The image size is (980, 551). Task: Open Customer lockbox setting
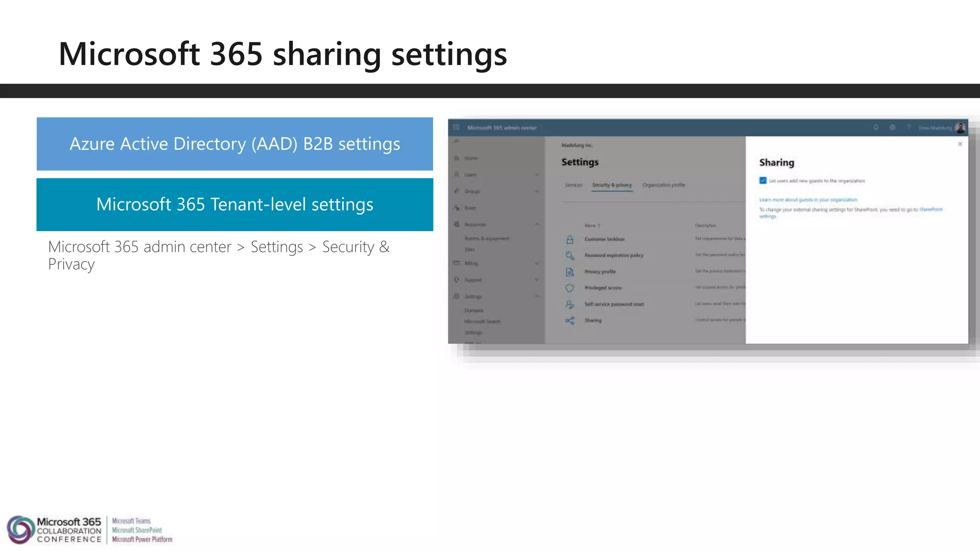pos(604,239)
